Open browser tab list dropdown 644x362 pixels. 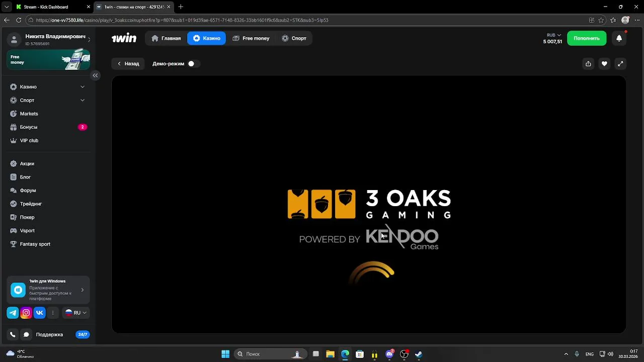pos(6,7)
